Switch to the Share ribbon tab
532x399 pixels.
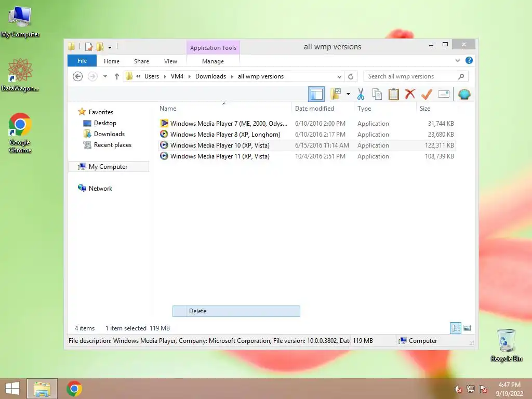[141, 61]
